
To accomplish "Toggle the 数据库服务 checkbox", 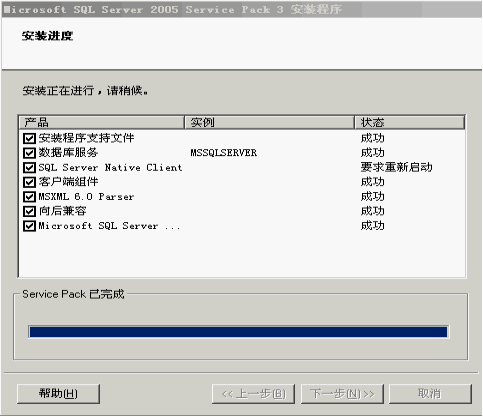I will 29,153.
